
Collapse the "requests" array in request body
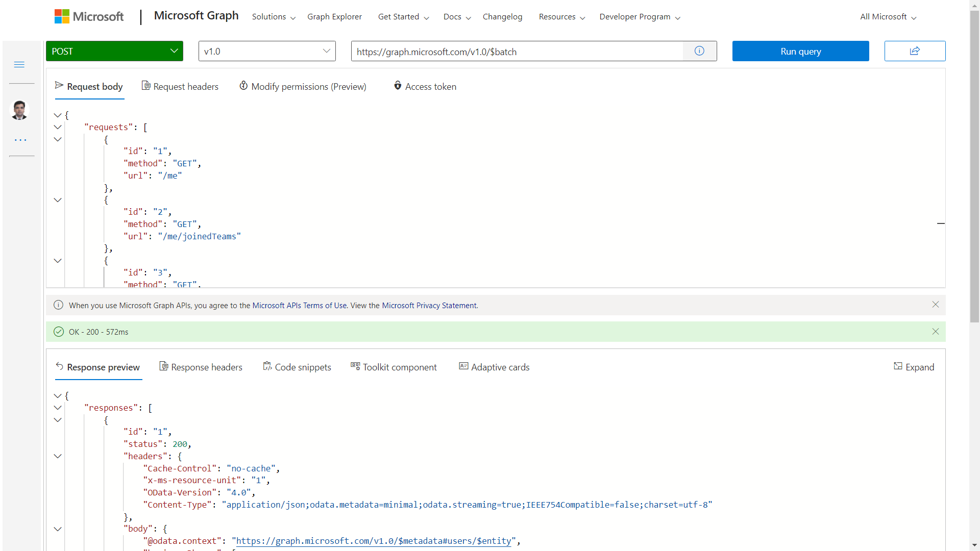click(x=58, y=128)
